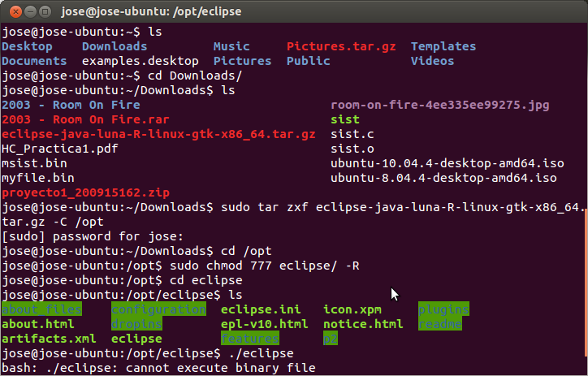
Task: Click the 'Documents' directory name
Action: (x=34, y=61)
